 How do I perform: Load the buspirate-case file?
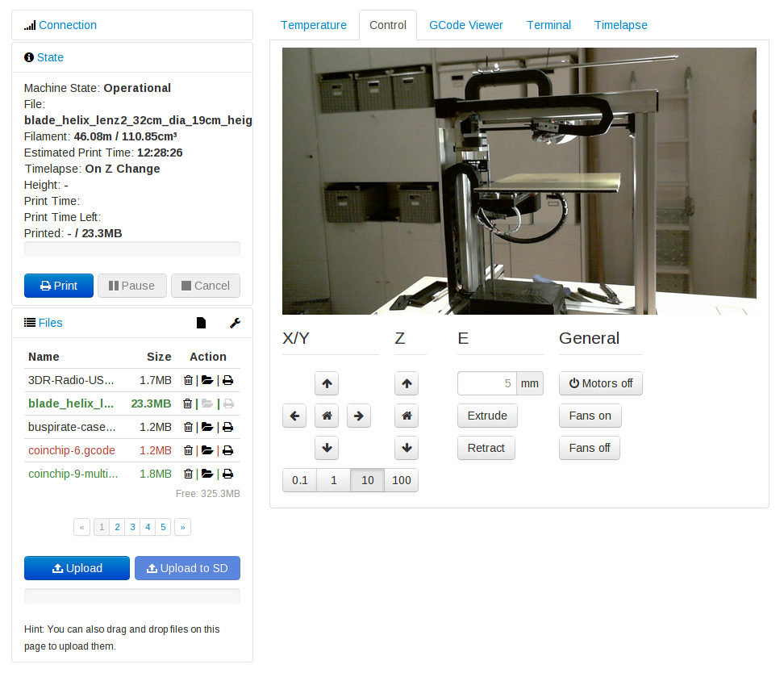(207, 427)
